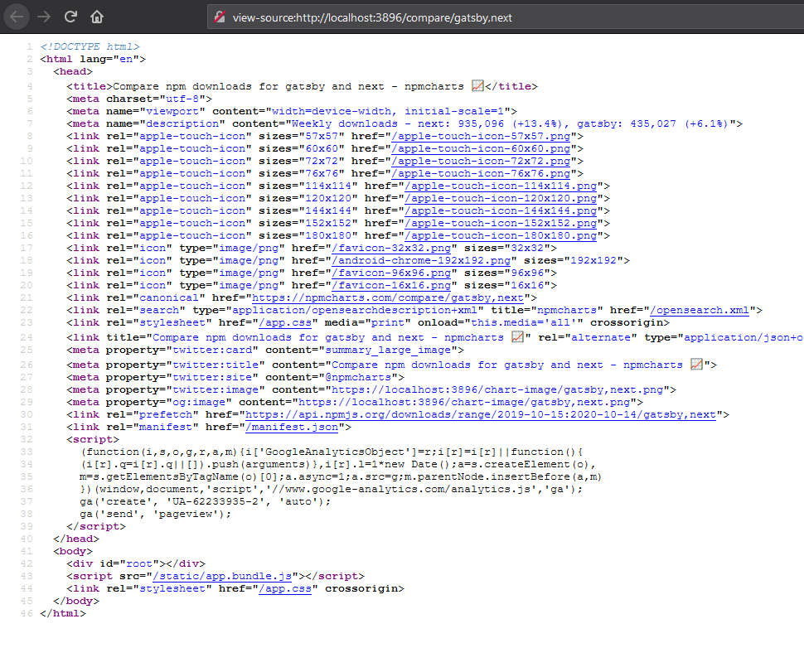Open the static/app.bundle.js script link
The height and width of the screenshot is (672, 804).
pos(222,576)
